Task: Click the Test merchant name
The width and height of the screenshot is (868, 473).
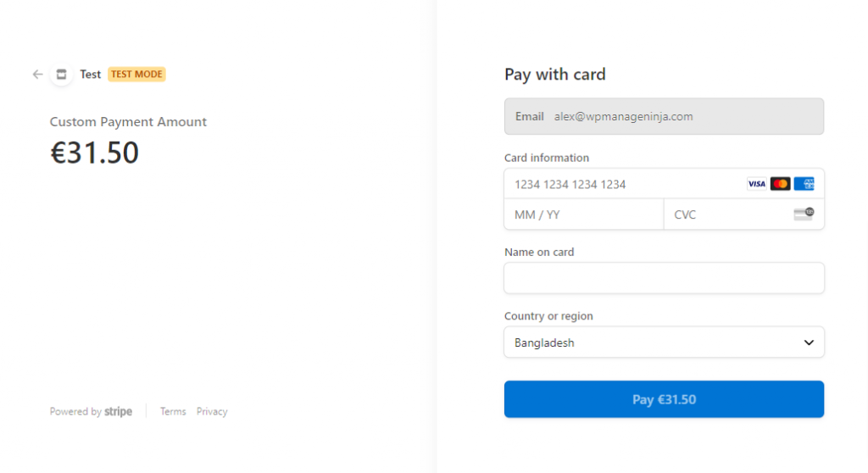Action: pos(91,75)
